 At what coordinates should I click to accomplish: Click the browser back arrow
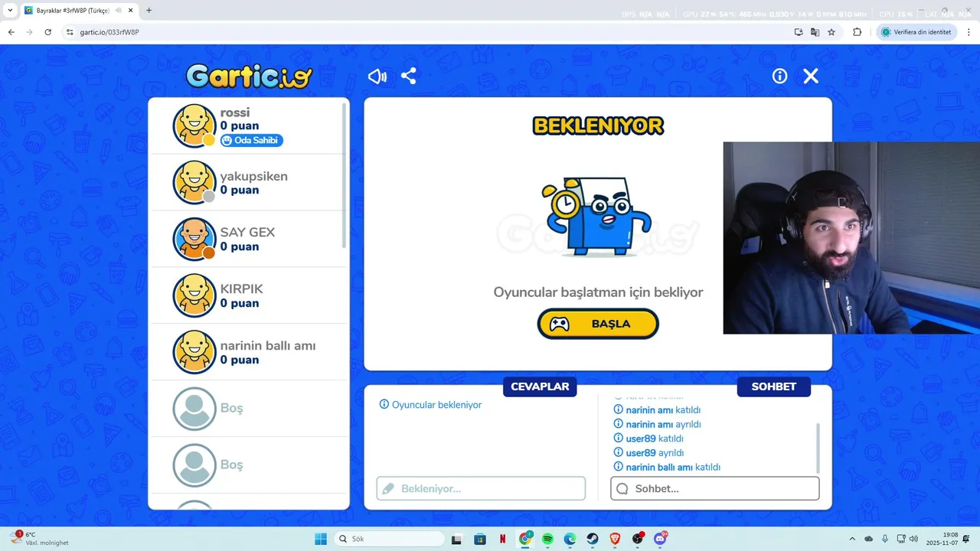coord(11,32)
